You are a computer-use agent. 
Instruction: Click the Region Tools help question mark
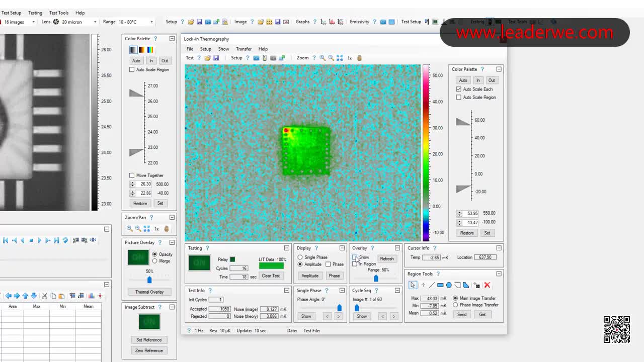click(x=438, y=274)
